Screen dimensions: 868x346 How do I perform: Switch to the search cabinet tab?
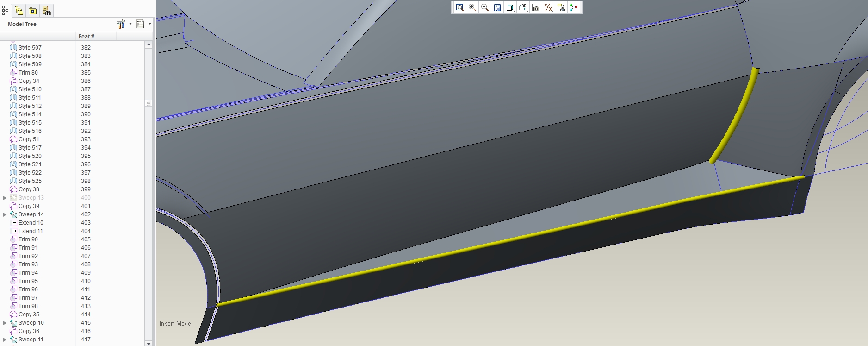click(47, 10)
